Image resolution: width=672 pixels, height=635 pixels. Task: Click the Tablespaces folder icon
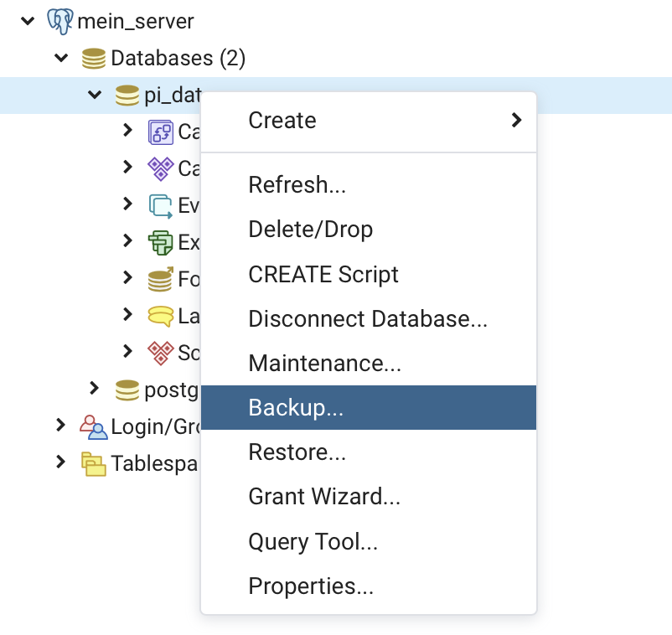94,463
